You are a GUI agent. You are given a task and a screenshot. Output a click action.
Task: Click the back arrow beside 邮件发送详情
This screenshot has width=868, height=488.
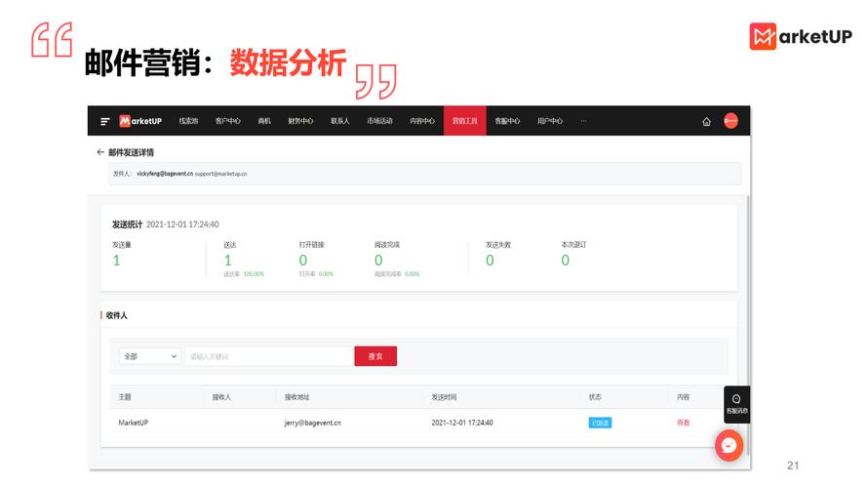click(x=100, y=152)
